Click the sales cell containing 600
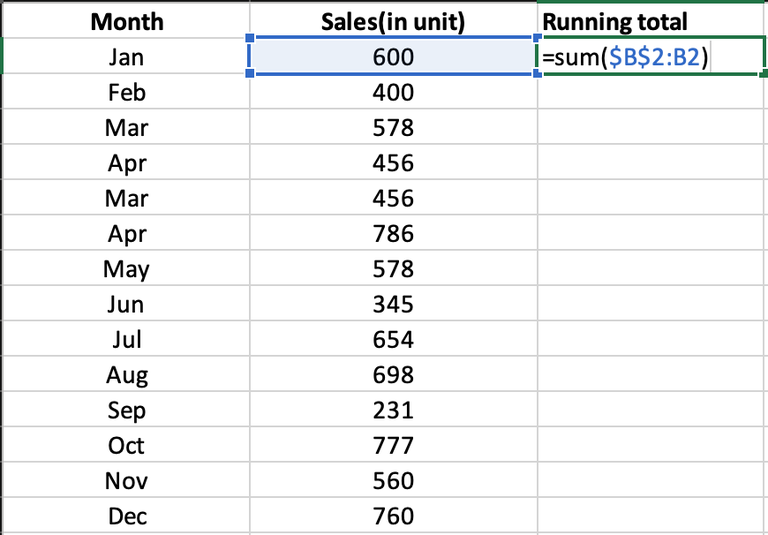Screen dimensions: 768x535 pos(393,58)
